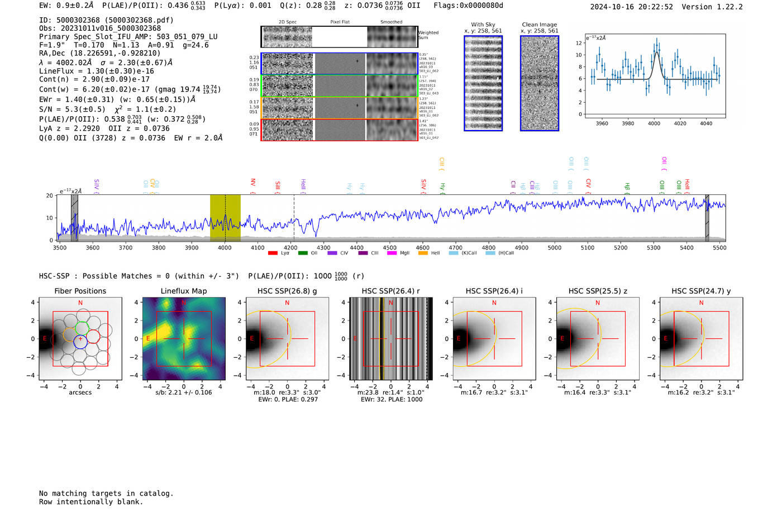
Task: Select the orange-bordered 2D fiber spectrum row
Action: coord(339,108)
